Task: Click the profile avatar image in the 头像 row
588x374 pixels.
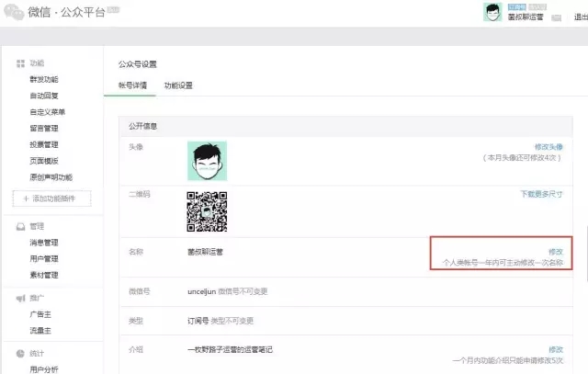Action: (x=207, y=161)
